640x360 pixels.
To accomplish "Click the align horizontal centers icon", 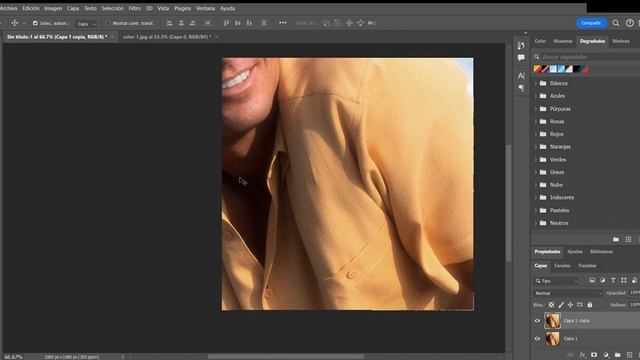I will click(181, 23).
